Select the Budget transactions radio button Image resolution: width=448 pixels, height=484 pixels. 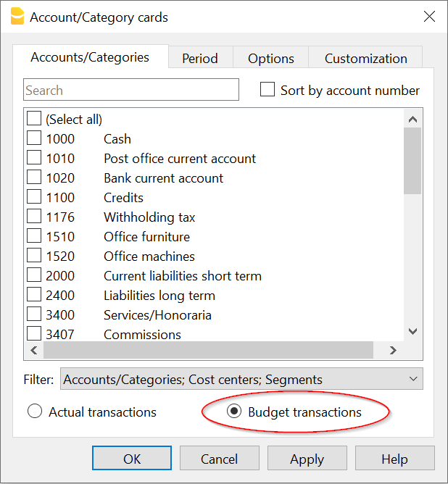coord(234,411)
